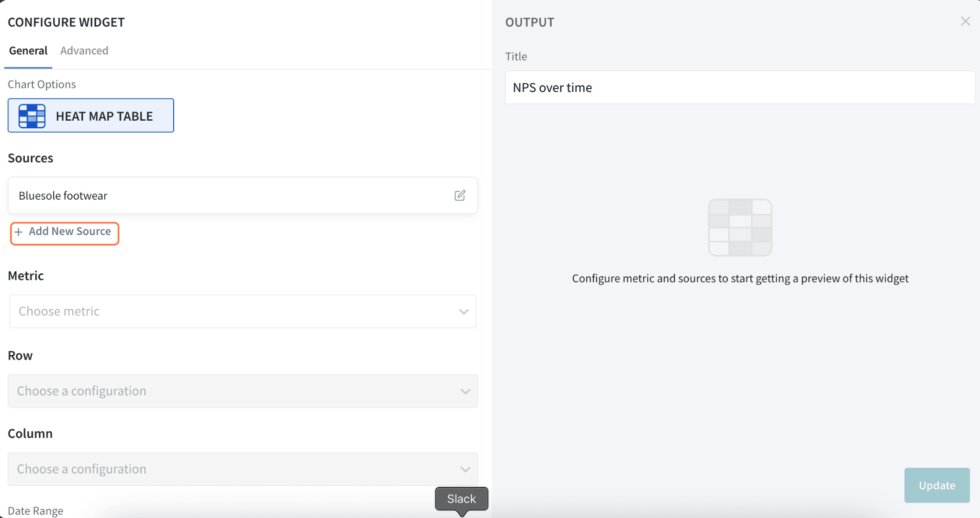Click the chevron arrow in the Row field
Image resolution: width=980 pixels, height=518 pixels.
click(x=465, y=392)
